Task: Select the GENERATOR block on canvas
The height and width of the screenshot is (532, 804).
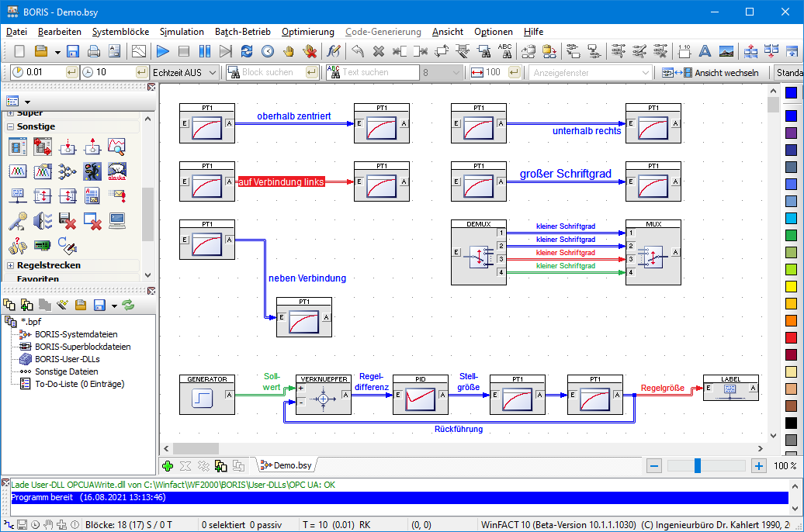Action: click(207, 395)
